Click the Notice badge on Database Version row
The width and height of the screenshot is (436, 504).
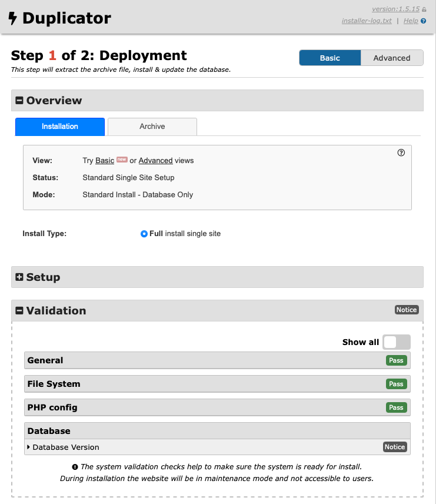394,447
